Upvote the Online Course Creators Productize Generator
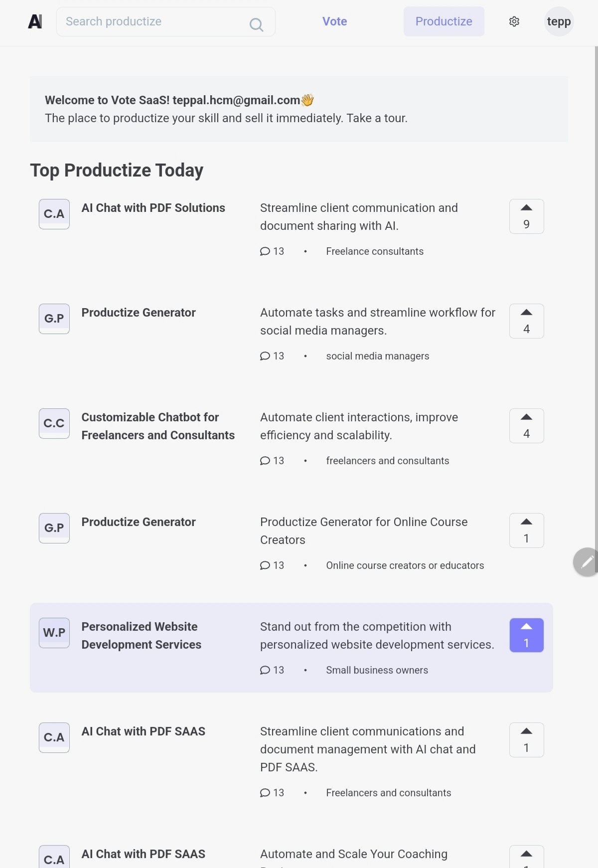 [526, 530]
